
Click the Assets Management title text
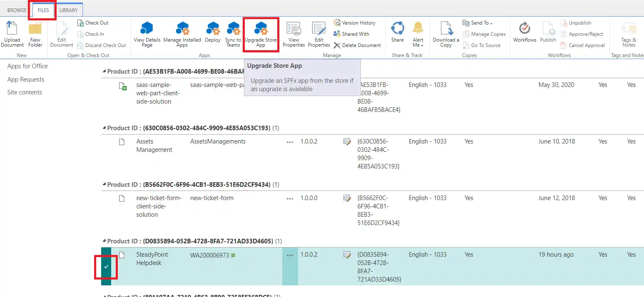tap(154, 146)
